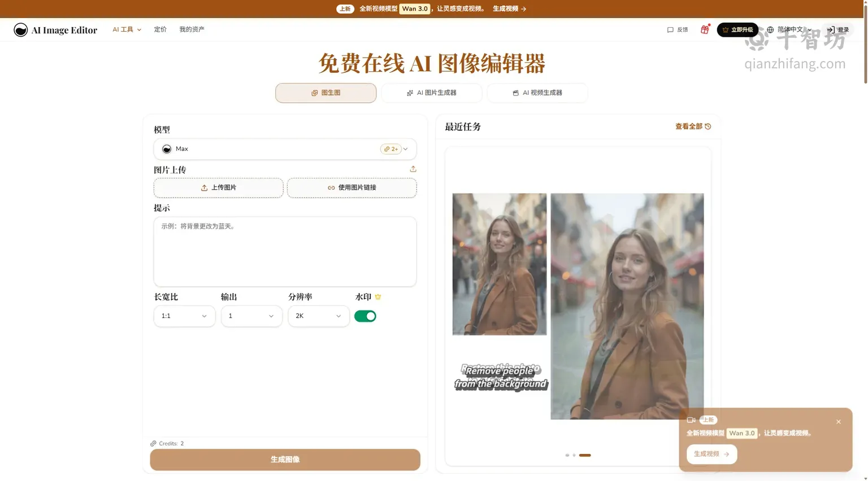Click the Credits: 2 text

(x=171, y=444)
